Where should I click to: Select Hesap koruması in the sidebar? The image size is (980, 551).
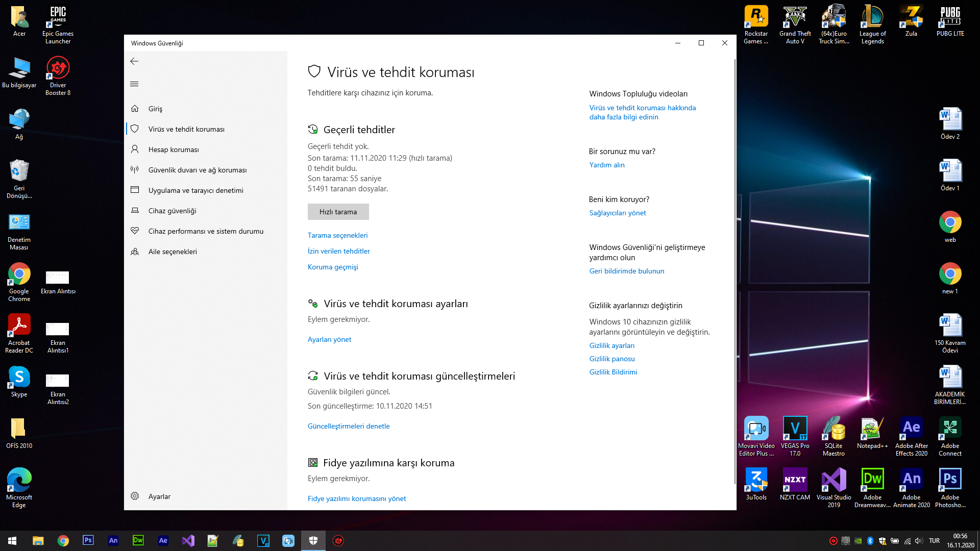(x=174, y=149)
